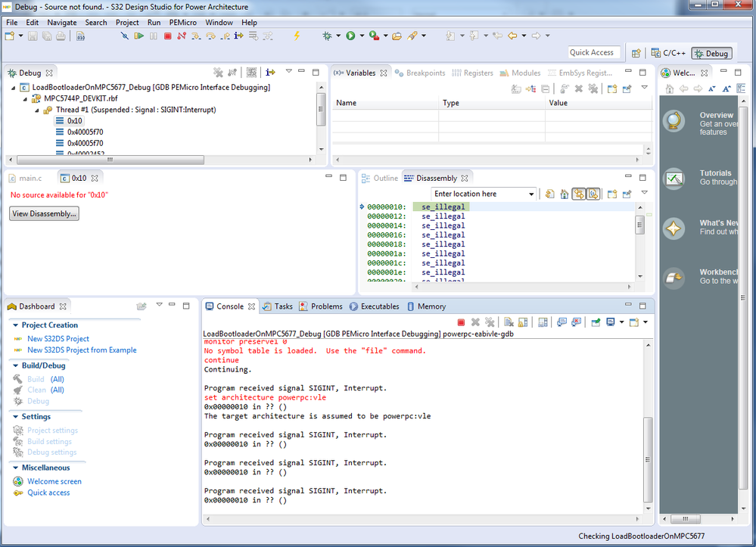Viewport: 756px width, 547px height.
Task: Switch to the Memory tab
Action: [x=426, y=306]
